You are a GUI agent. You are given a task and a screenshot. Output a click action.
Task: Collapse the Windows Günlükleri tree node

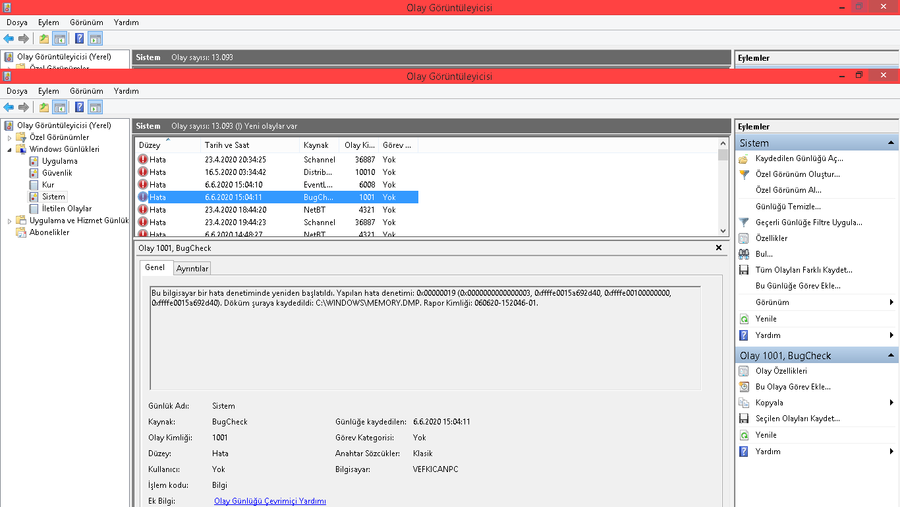coord(10,149)
